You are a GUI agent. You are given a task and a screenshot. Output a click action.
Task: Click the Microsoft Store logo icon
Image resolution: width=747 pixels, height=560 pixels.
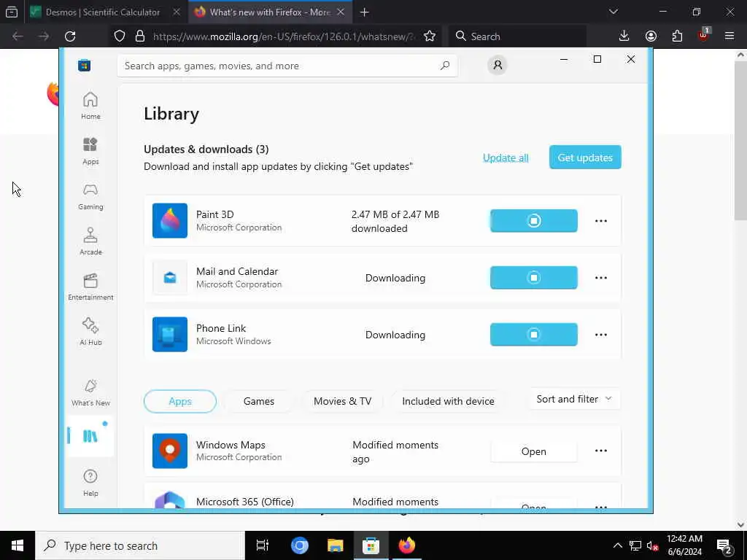[x=85, y=66]
